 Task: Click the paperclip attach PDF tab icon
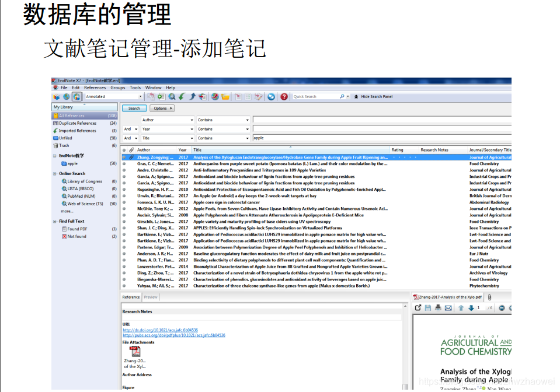pyautogui.click(x=490, y=297)
